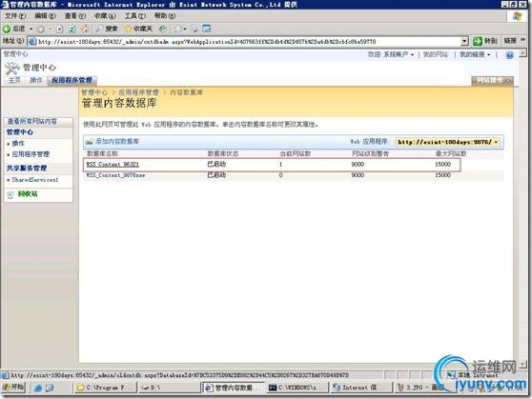Open the address bar dropdown arrow
Screen dimensions: 532x399
[x=464, y=41]
